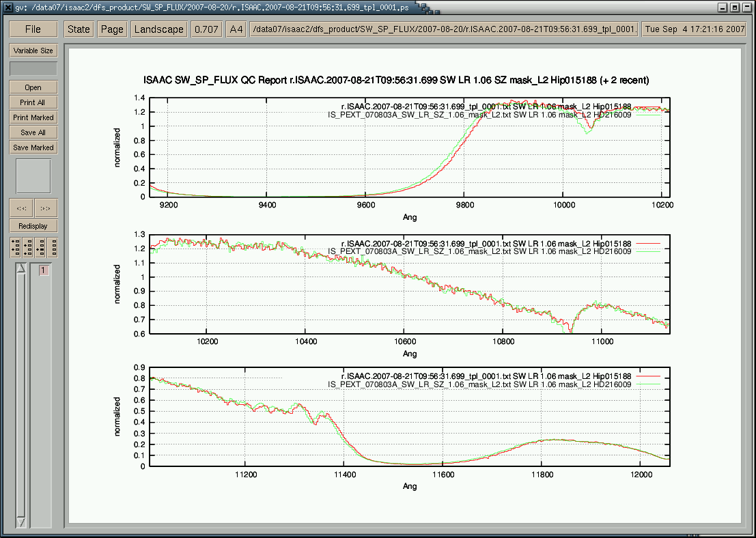
Task: Mark odd pages using the toggle icon
Action: [x=16, y=247]
